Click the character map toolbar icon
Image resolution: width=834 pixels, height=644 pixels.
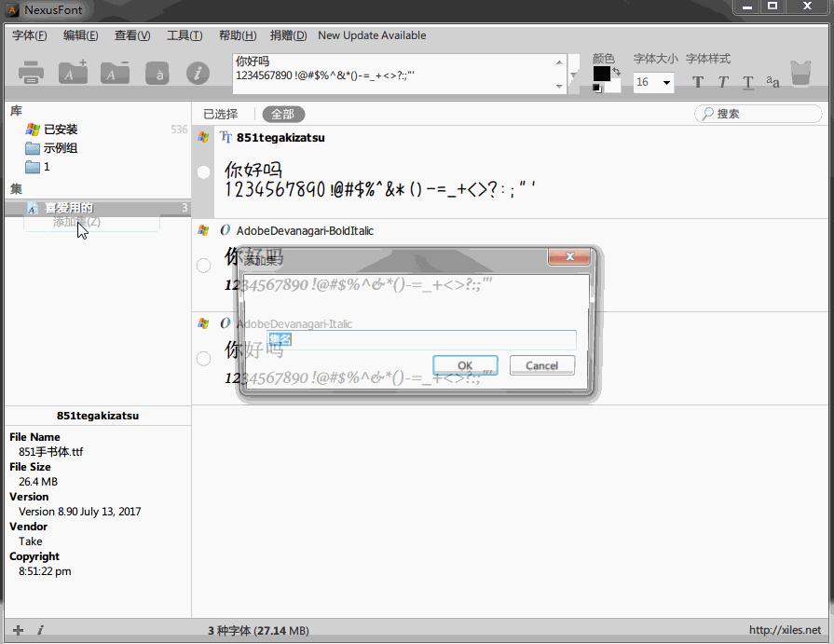157,74
